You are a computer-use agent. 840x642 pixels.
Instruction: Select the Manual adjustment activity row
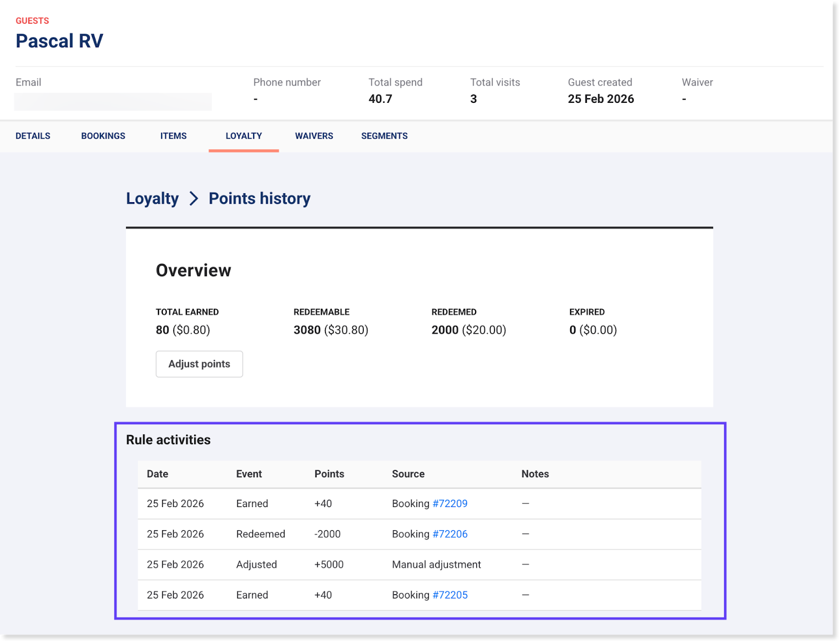point(419,564)
